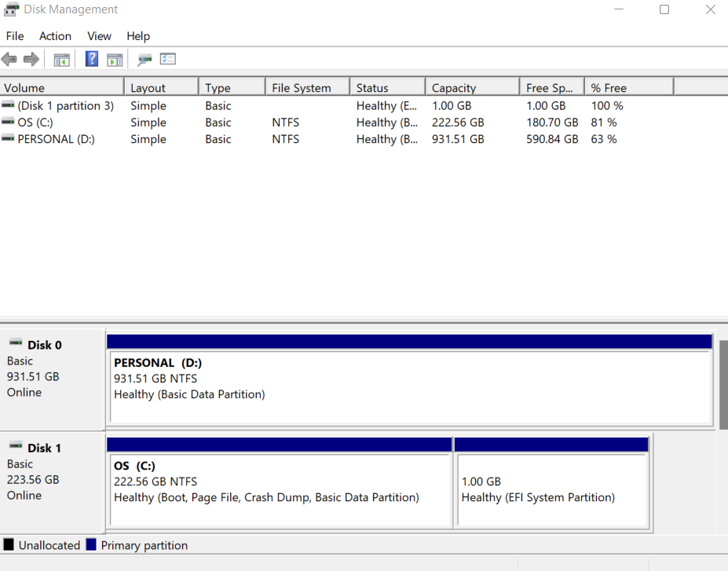Open the Help menu
The image size is (728, 571).
pyautogui.click(x=137, y=36)
